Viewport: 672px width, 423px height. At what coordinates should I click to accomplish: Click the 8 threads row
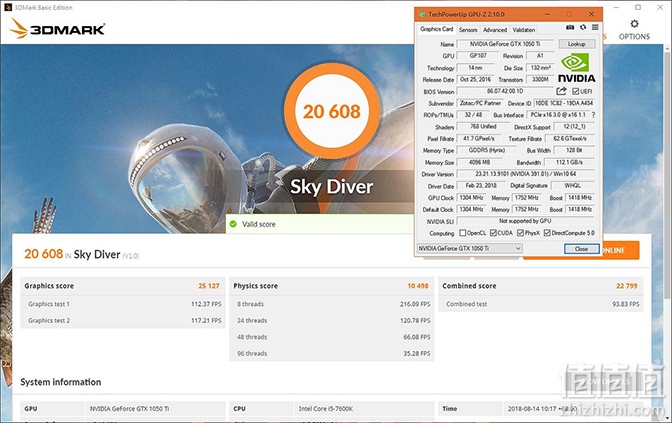(332, 304)
